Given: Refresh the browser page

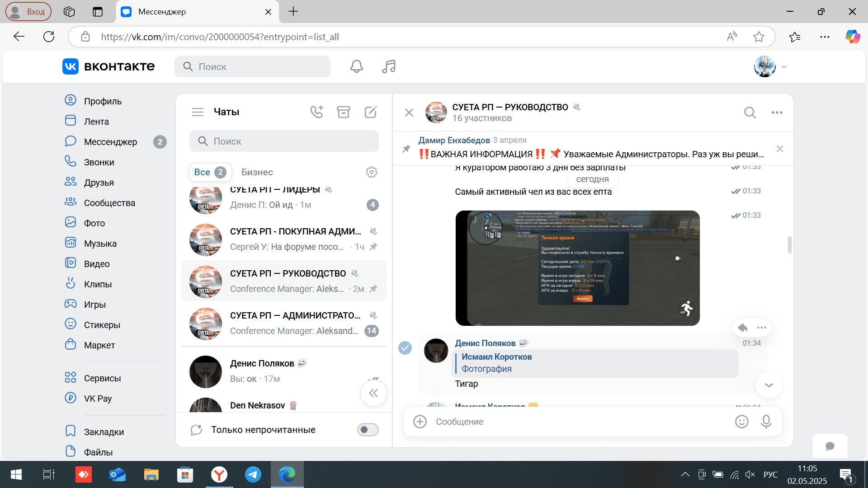Looking at the screenshot, I should pyautogui.click(x=49, y=37).
